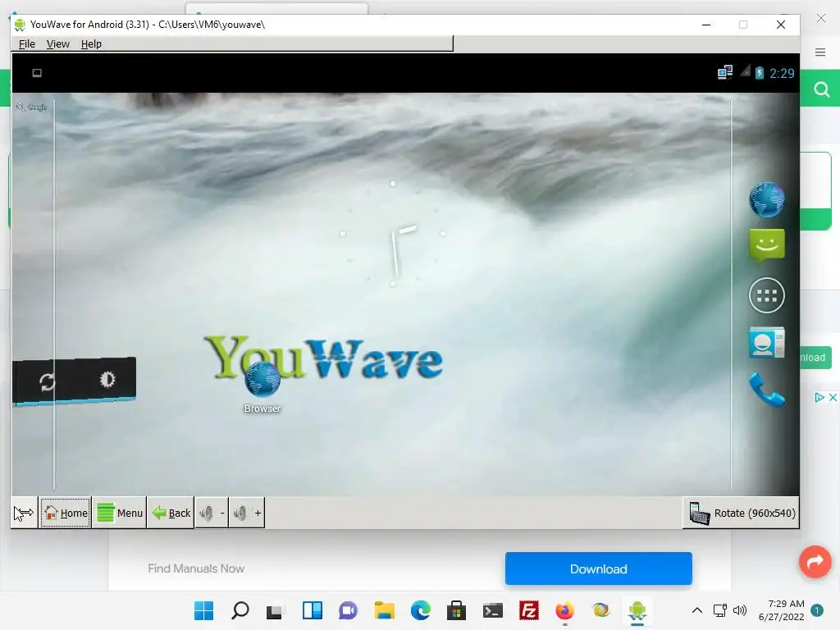Open FileZilla from the taskbar
Viewport: 840px width, 630px height.
click(x=529, y=610)
